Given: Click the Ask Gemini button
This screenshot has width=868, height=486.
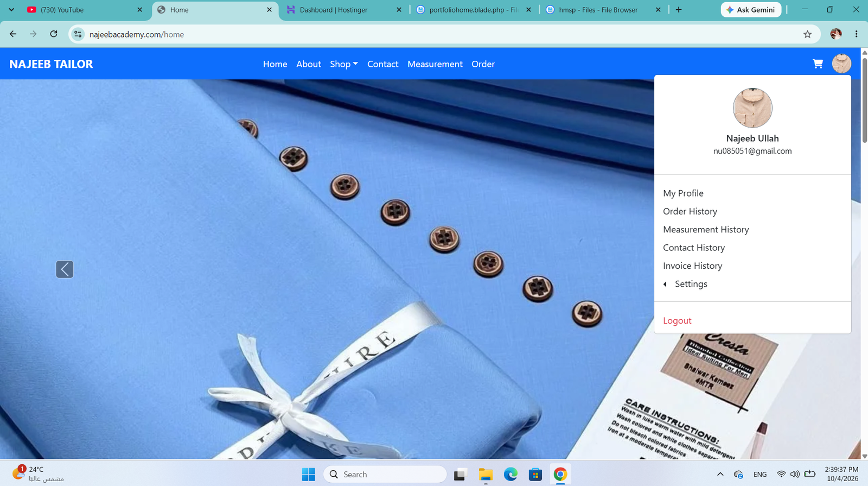Looking at the screenshot, I should pyautogui.click(x=751, y=10).
